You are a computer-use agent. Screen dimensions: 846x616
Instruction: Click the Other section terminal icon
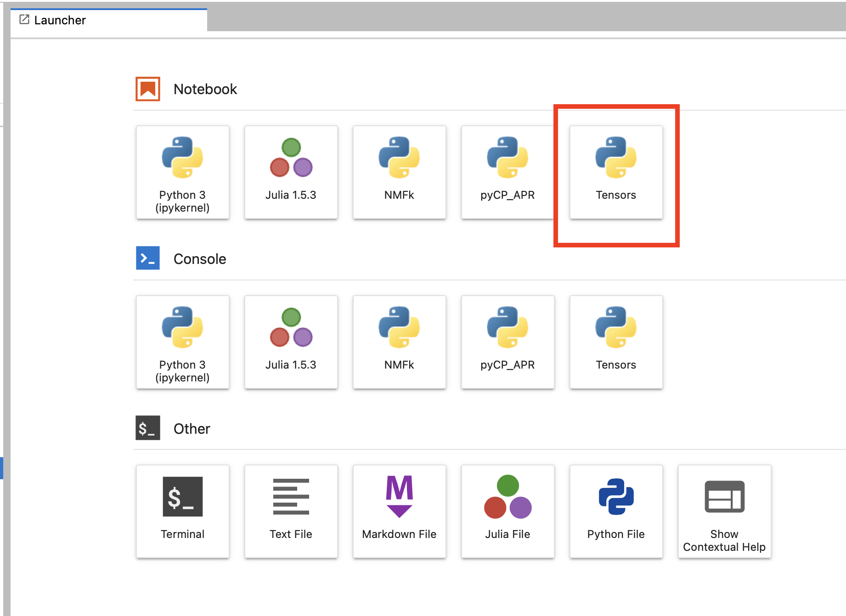coord(148,428)
